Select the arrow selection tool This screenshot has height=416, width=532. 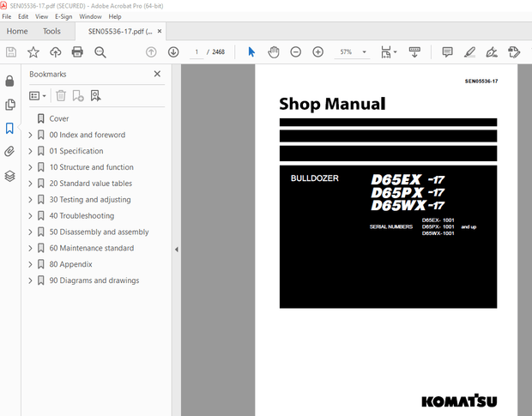(251, 51)
